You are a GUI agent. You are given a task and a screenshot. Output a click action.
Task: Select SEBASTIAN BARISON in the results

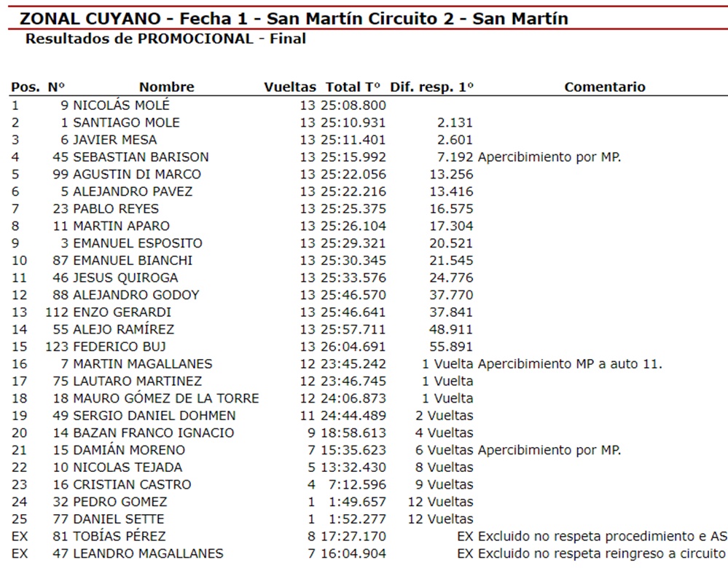click(x=141, y=157)
